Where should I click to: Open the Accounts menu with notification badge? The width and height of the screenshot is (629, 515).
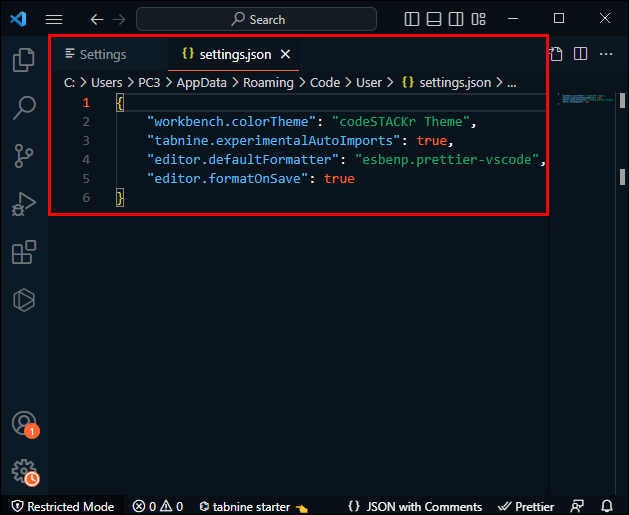tap(25, 424)
